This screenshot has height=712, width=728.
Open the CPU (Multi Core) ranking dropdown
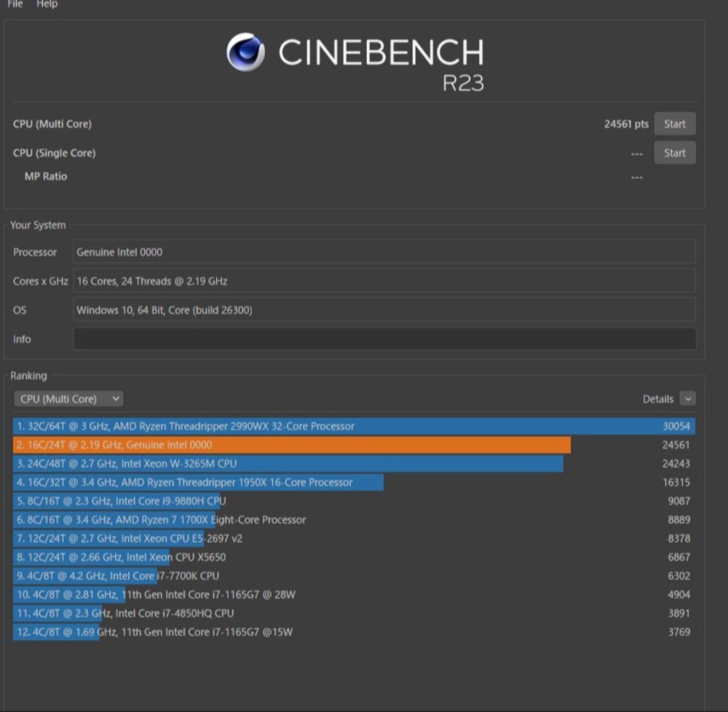[x=68, y=399]
